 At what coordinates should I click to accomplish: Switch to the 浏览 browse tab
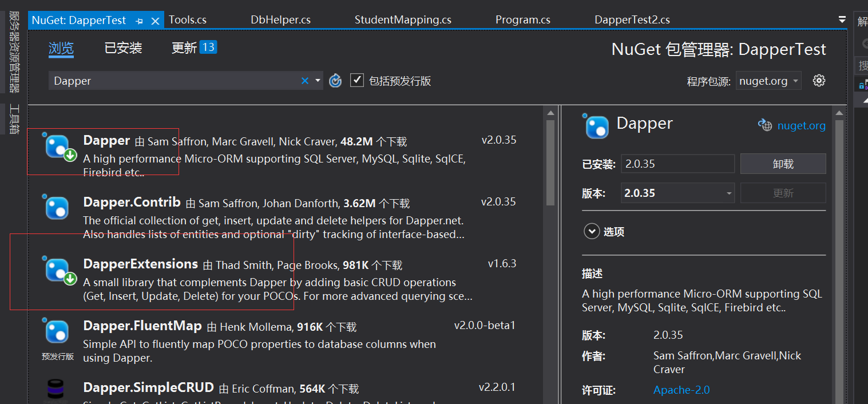61,48
